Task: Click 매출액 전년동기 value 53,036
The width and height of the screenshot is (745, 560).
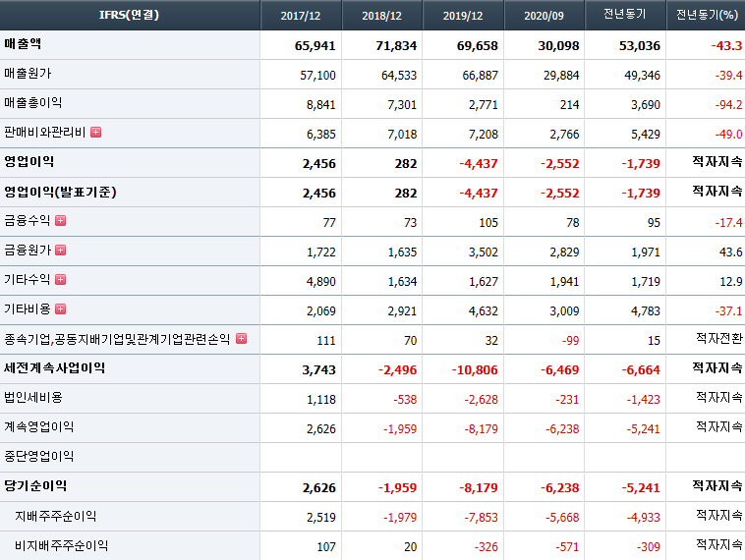Action: (640, 45)
